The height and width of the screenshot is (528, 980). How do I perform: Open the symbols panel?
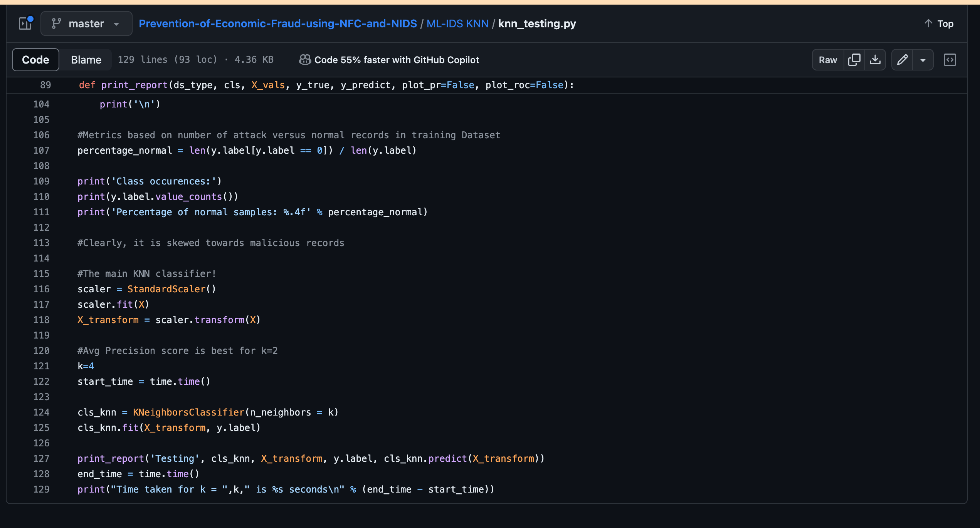(950, 60)
